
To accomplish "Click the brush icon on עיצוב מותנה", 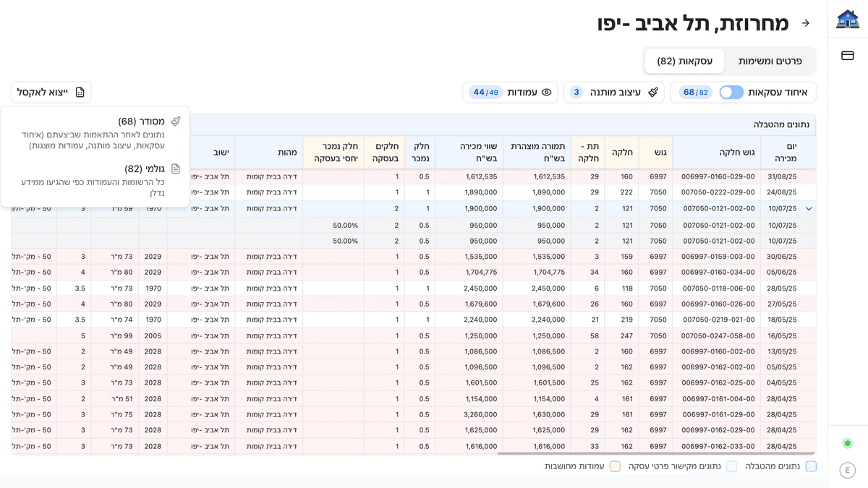I will click(652, 93).
